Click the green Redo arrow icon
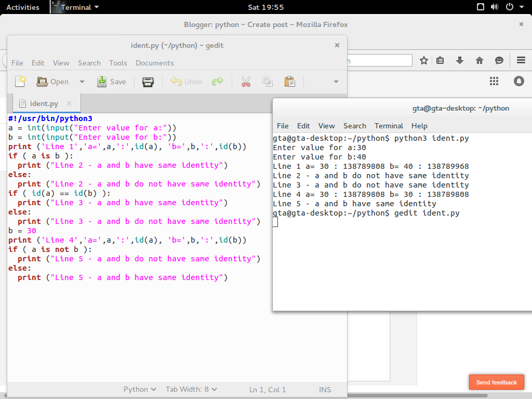This screenshot has height=399, width=532. coord(218,82)
